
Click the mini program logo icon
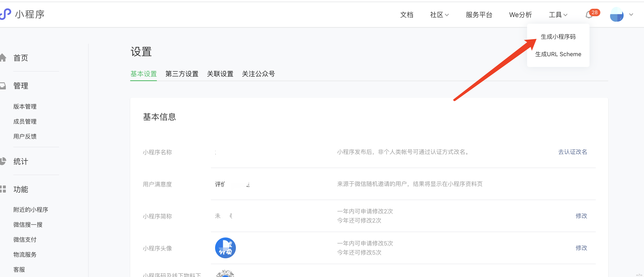(x=5, y=14)
